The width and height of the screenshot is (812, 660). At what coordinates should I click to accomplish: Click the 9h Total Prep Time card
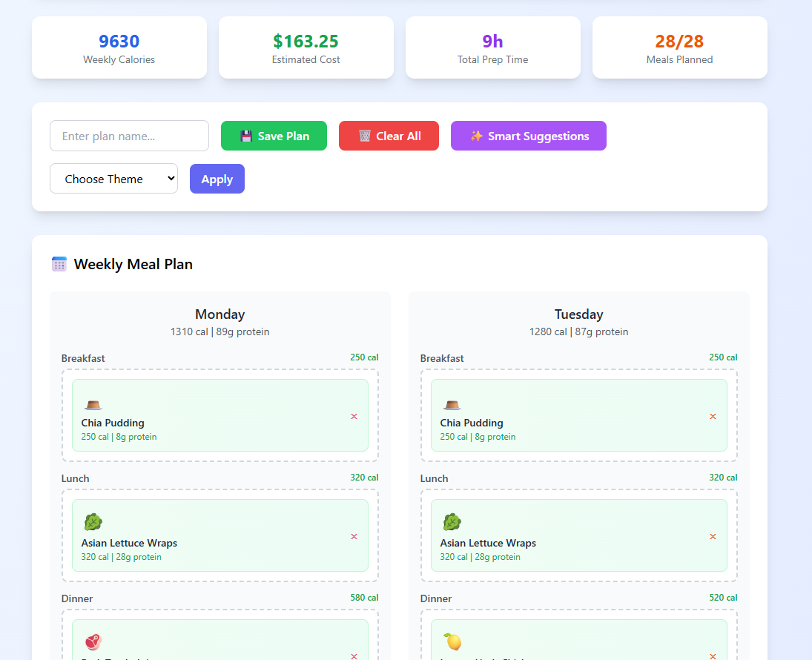tap(493, 47)
